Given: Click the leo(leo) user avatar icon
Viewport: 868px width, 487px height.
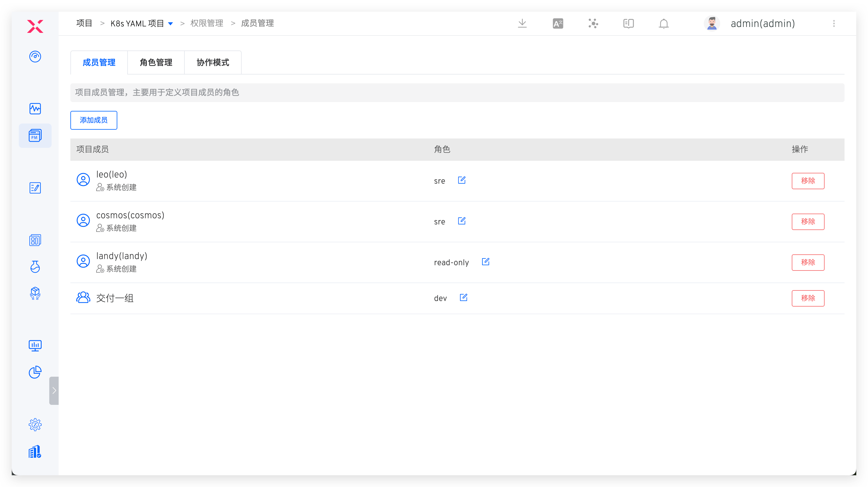Looking at the screenshot, I should [83, 179].
